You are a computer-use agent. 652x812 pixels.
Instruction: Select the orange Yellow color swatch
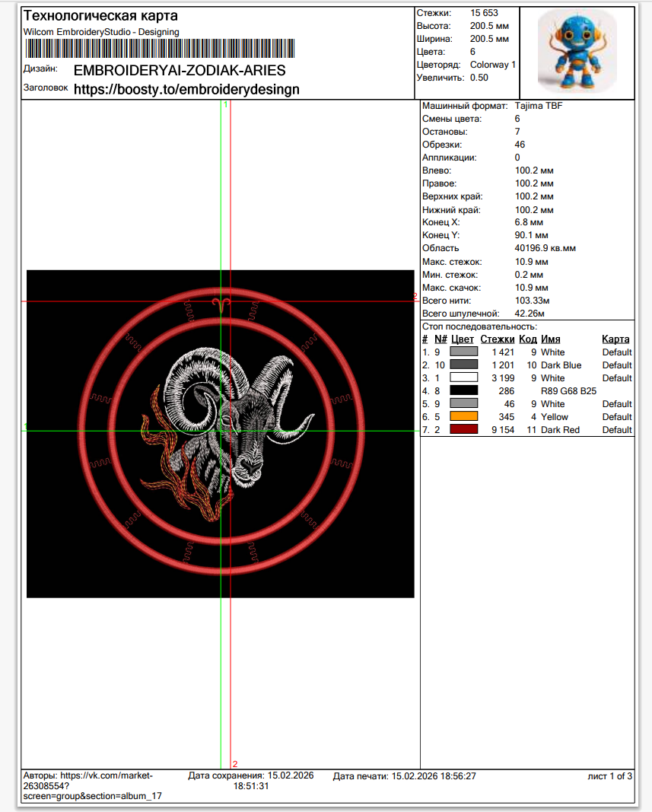(464, 417)
